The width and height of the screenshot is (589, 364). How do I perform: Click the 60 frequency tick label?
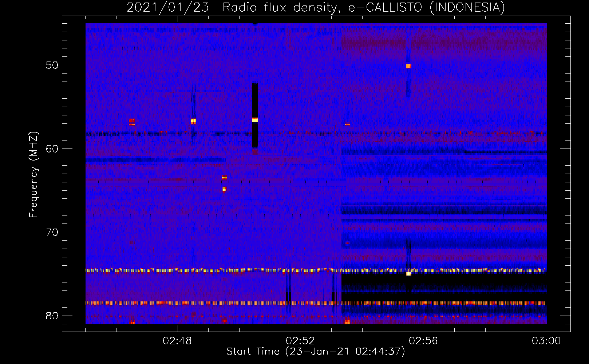click(52, 149)
